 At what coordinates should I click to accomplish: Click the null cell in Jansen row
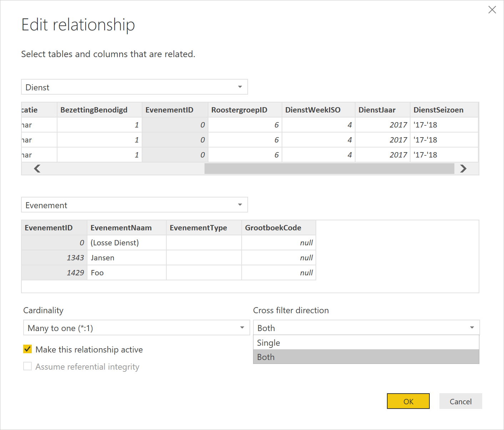click(279, 258)
